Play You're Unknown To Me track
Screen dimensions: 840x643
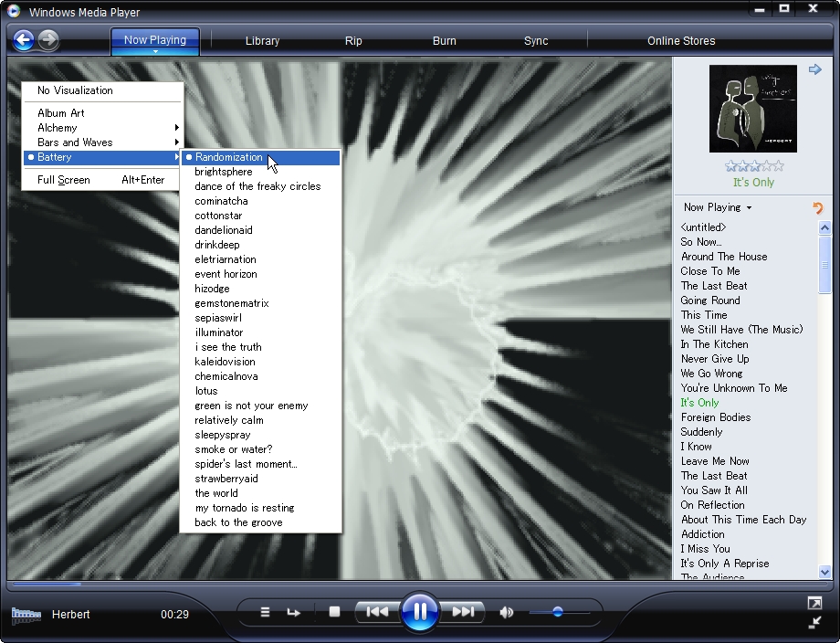734,388
